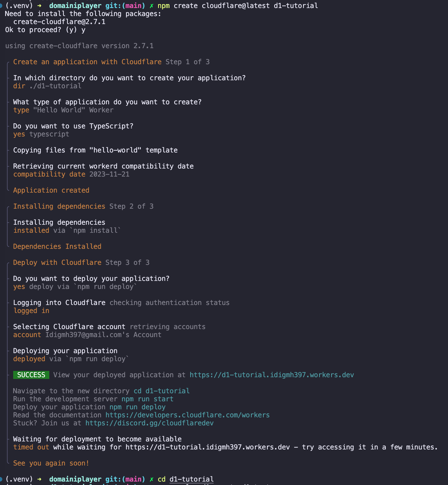Click the command decoration dot beside the cd d1-tutorial prompt
Screen dimensions: 448x485
[1, 479]
